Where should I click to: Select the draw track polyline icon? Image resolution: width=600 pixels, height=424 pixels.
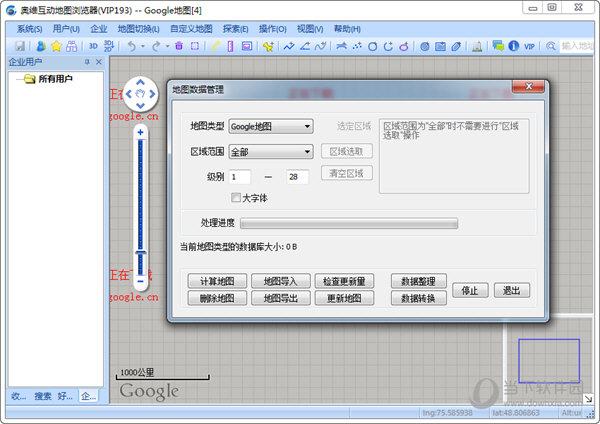pos(289,46)
